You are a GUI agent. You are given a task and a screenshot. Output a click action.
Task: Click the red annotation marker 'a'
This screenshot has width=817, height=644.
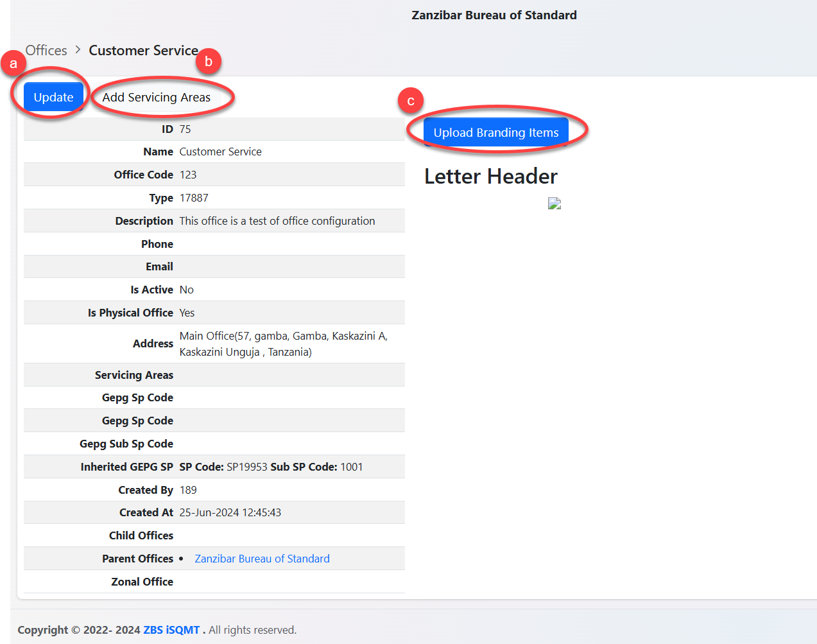[x=13, y=64]
